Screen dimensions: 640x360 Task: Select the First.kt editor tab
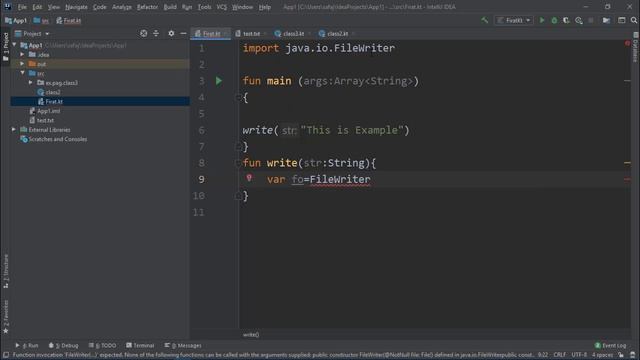(x=210, y=33)
